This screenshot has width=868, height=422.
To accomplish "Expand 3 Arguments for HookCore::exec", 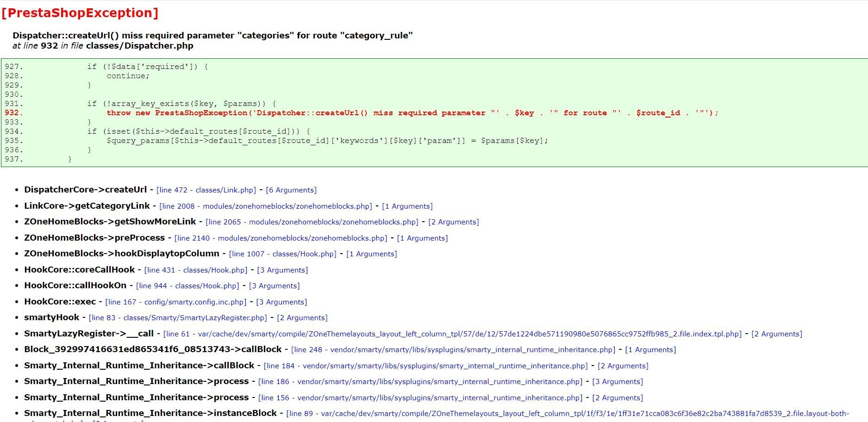I will click(281, 302).
